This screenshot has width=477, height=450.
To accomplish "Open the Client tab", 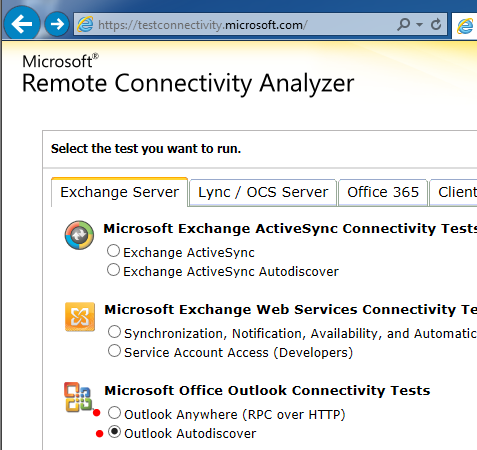I will (454, 192).
